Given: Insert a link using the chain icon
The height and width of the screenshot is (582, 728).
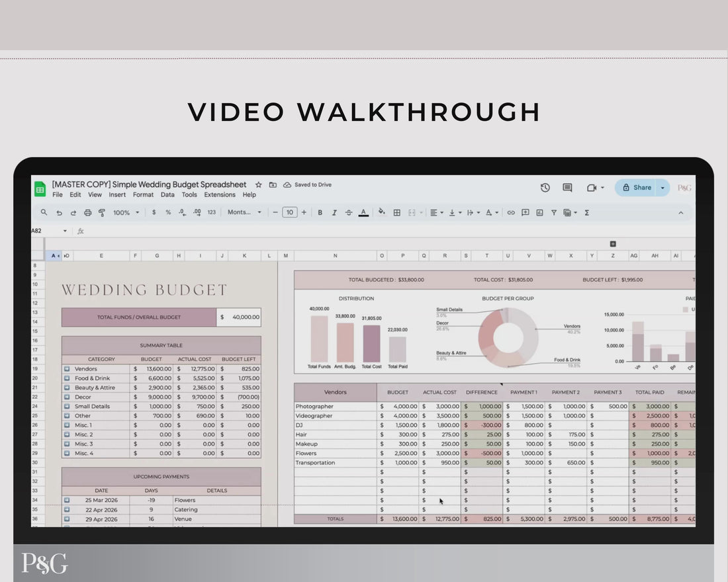Looking at the screenshot, I should pyautogui.click(x=511, y=213).
